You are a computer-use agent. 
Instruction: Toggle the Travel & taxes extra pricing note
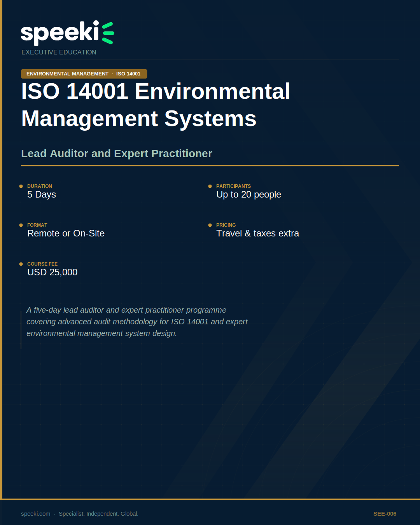258,233
